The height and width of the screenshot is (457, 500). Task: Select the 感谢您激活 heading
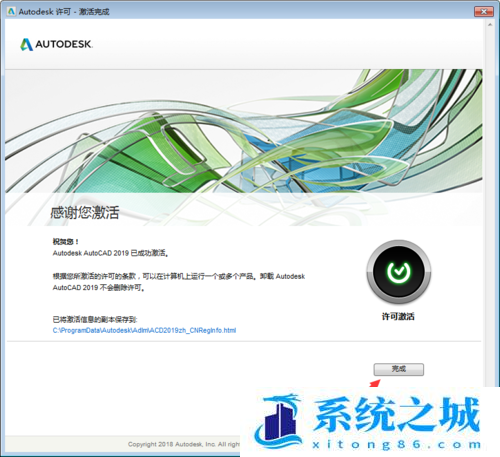(x=85, y=212)
